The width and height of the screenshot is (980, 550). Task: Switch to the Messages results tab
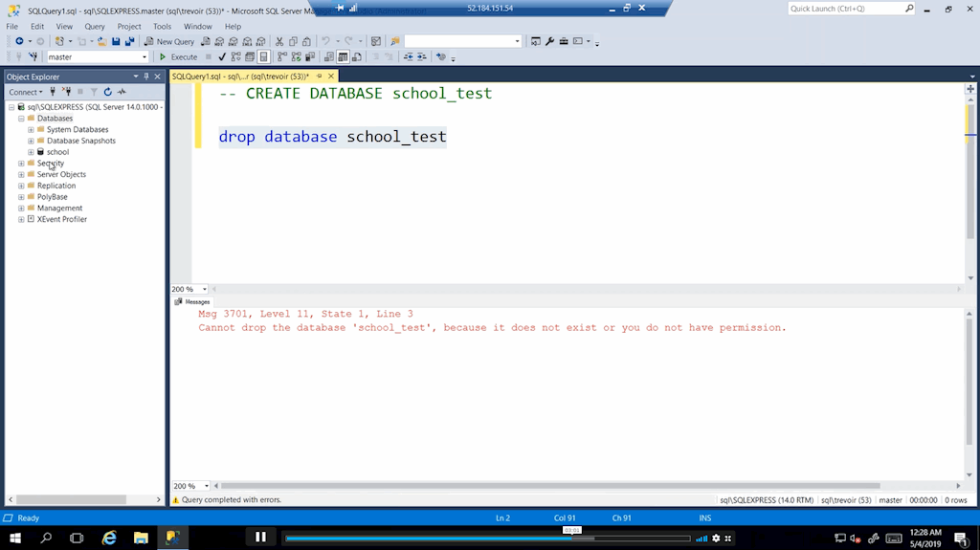click(192, 302)
